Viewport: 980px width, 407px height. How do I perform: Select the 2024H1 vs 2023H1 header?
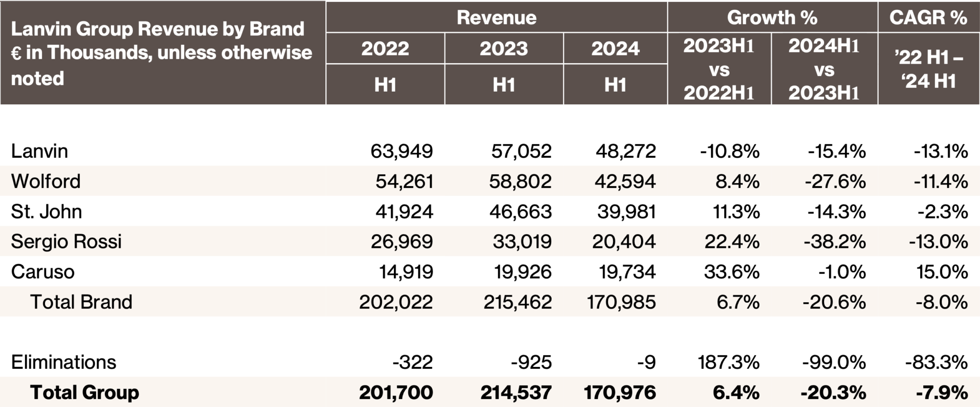coord(824,69)
